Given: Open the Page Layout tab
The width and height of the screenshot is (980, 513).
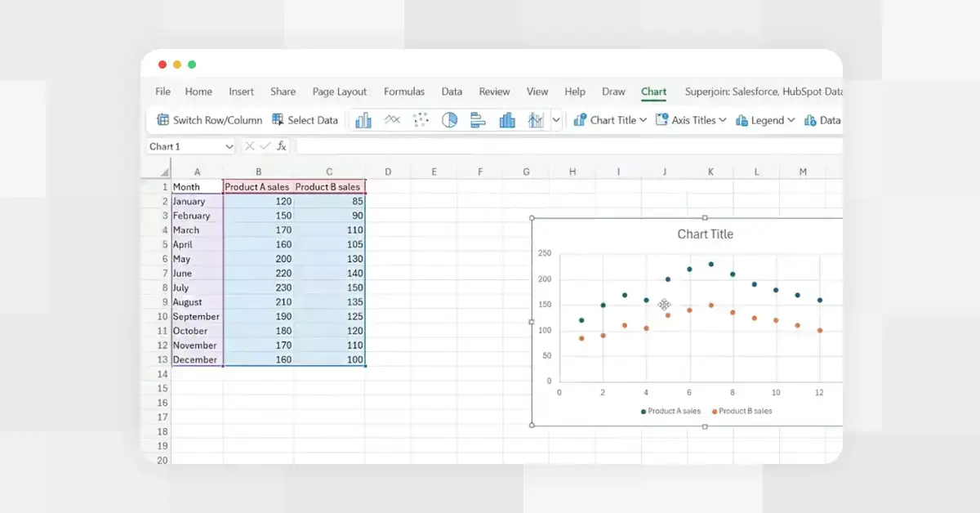Looking at the screenshot, I should [340, 91].
